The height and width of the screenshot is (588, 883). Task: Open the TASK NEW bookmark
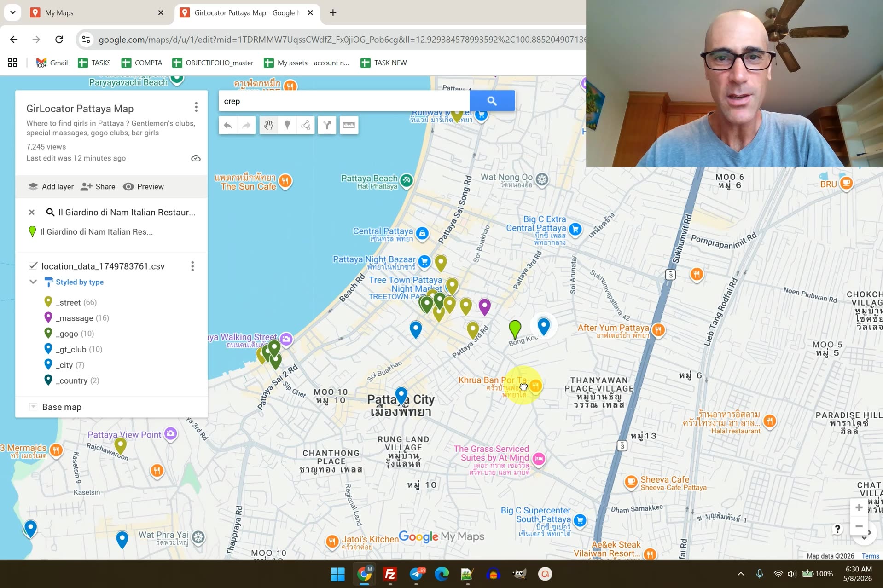tap(384, 63)
